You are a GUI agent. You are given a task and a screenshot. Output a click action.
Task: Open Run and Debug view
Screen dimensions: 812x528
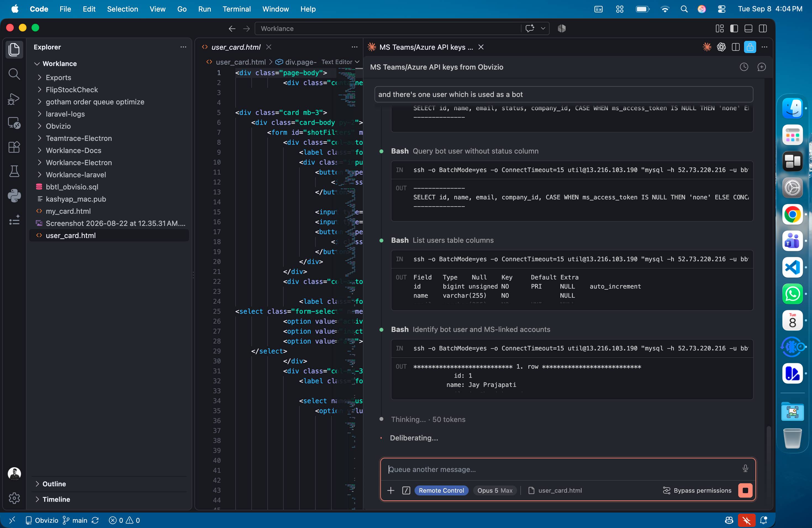click(x=14, y=99)
